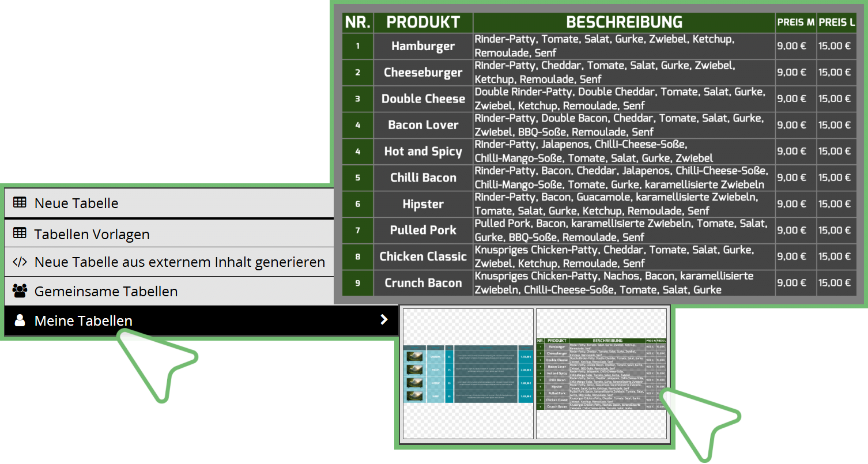The height and width of the screenshot is (464, 868).
Task: Click the 15,00 € price in Hamburger row
Action: (837, 46)
